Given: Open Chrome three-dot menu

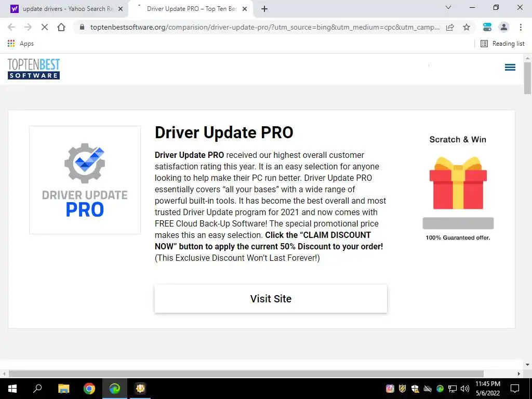Looking at the screenshot, I should [x=521, y=27].
